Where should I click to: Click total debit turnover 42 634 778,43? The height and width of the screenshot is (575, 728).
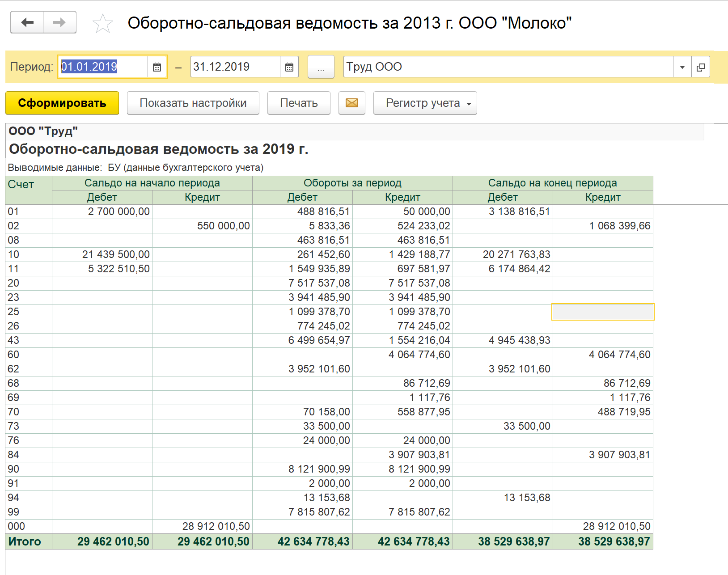click(x=313, y=541)
